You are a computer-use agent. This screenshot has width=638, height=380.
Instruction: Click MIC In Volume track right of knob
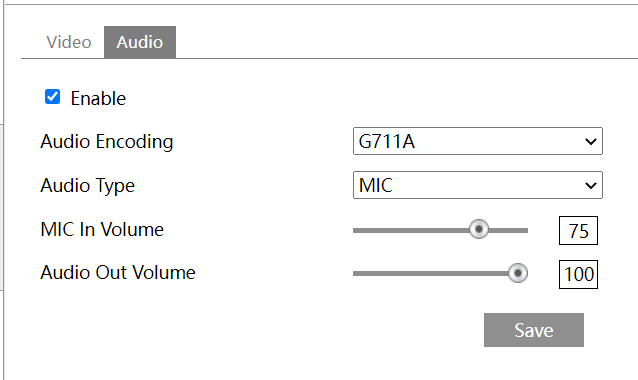508,230
